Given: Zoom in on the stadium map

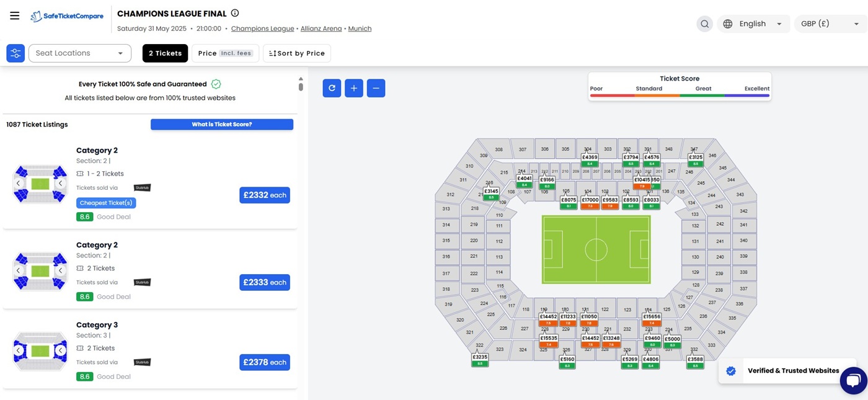Looking at the screenshot, I should (x=354, y=88).
